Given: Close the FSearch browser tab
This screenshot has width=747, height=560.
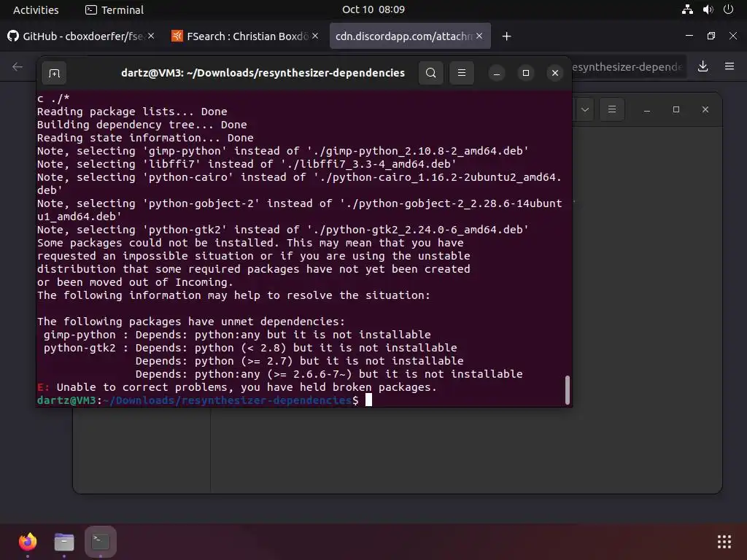Looking at the screenshot, I should pos(315,36).
